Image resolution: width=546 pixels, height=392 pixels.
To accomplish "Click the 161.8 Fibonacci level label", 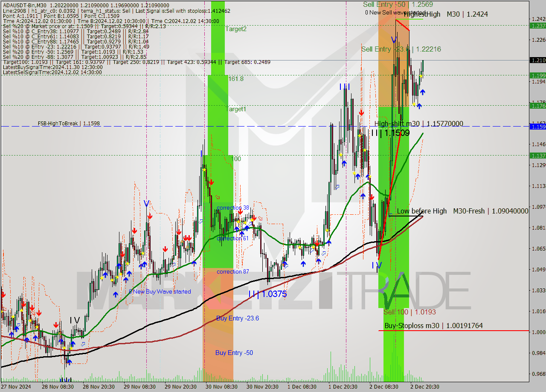I will click(236, 79).
